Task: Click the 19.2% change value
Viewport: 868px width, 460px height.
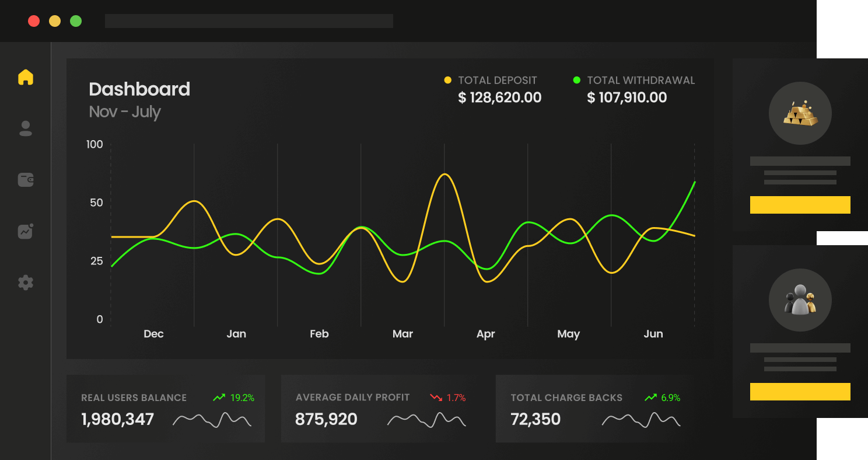Action: pos(242,398)
